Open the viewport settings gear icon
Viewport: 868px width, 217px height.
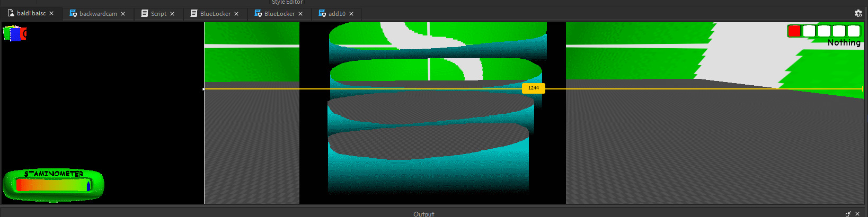[x=858, y=13]
